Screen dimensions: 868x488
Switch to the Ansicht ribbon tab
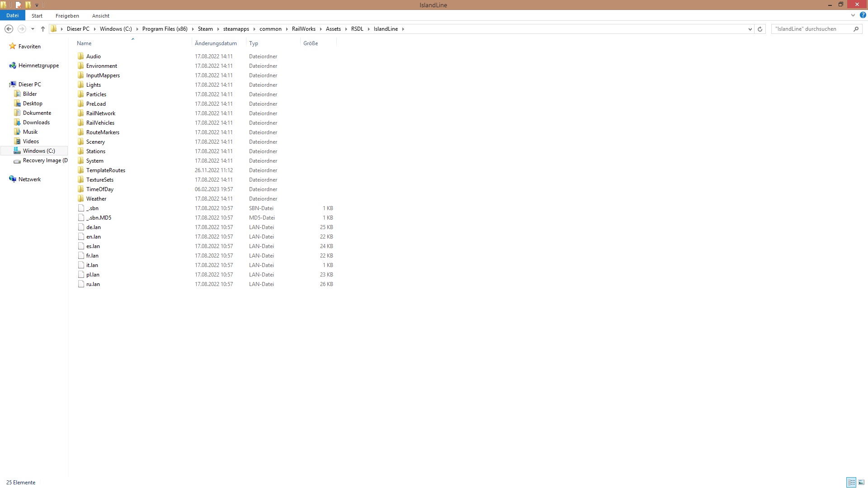(x=101, y=15)
